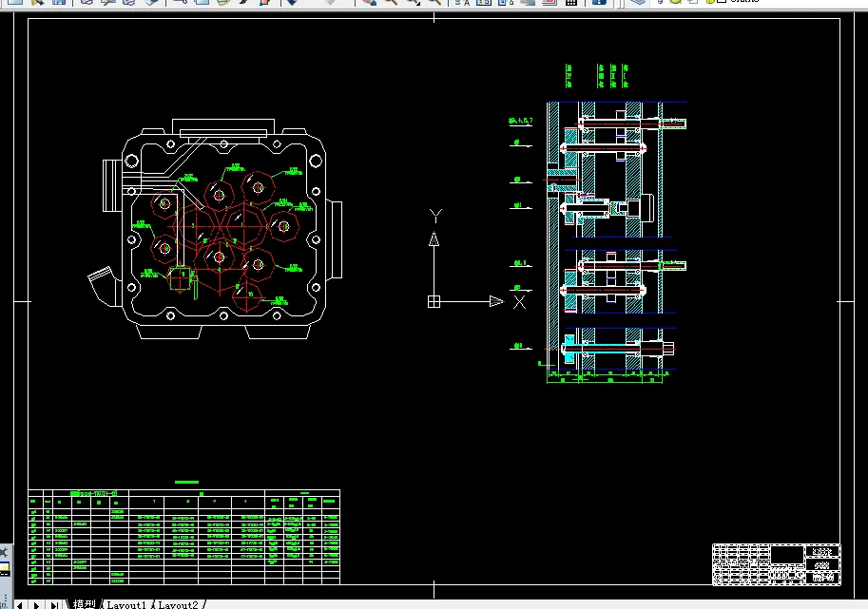Click the layout tabs scroll-left arrow
868x609 pixels.
coord(20,605)
